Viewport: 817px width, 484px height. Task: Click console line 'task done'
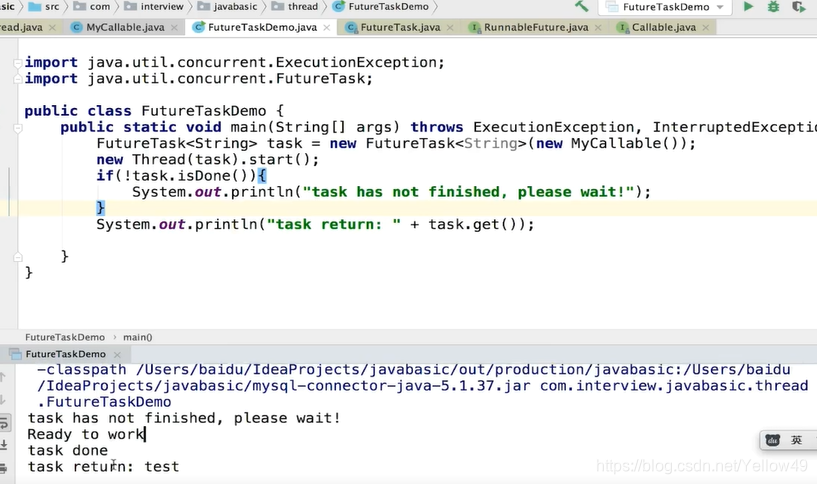pyautogui.click(x=68, y=450)
